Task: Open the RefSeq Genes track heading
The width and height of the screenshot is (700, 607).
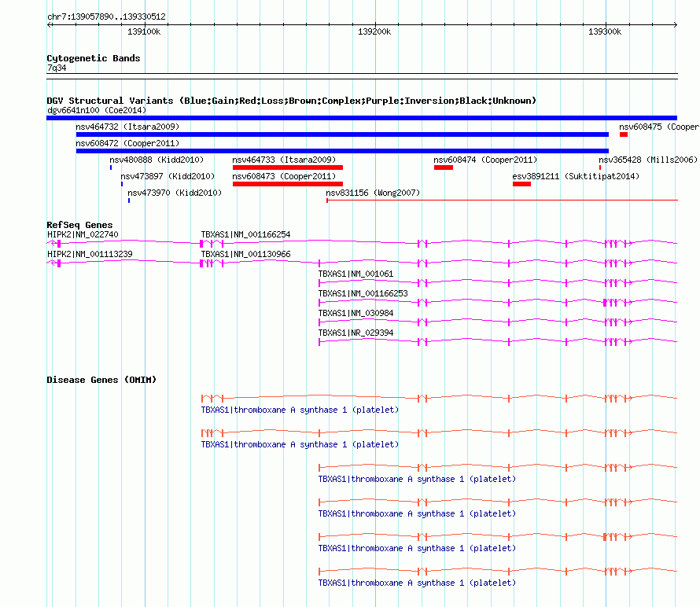Action: [79, 225]
